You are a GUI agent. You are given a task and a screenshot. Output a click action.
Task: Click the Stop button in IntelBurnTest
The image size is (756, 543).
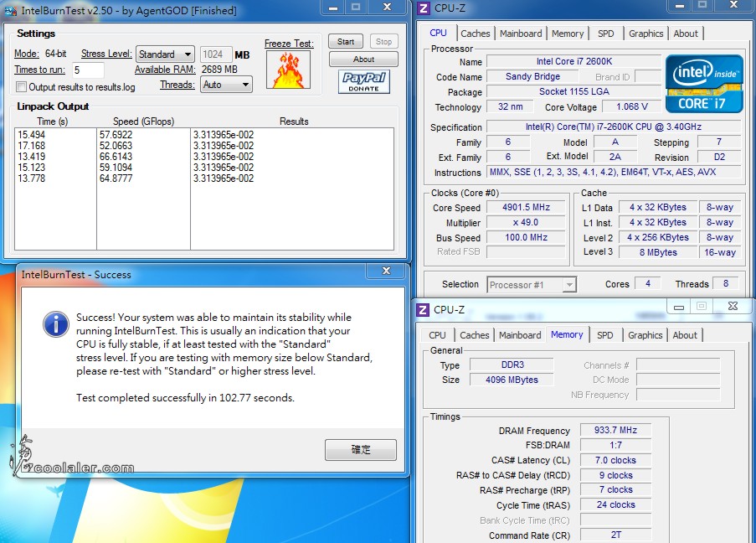click(383, 42)
